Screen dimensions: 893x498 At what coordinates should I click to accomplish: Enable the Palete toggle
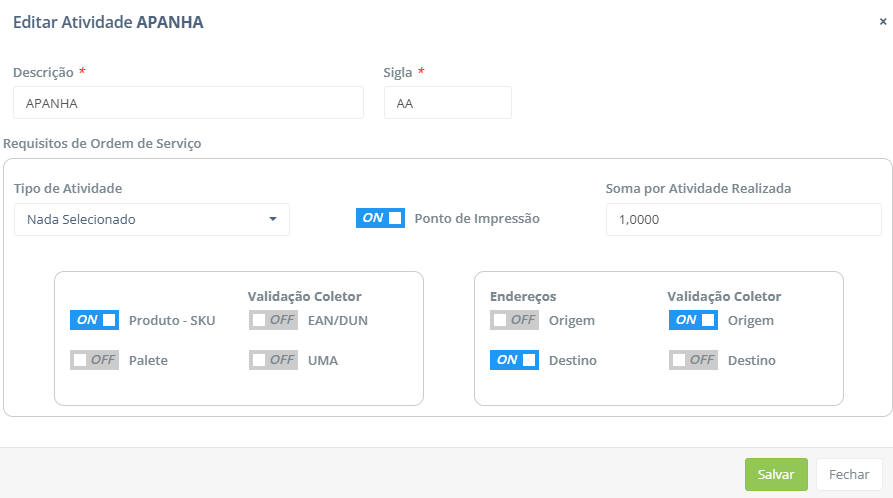[x=94, y=360]
